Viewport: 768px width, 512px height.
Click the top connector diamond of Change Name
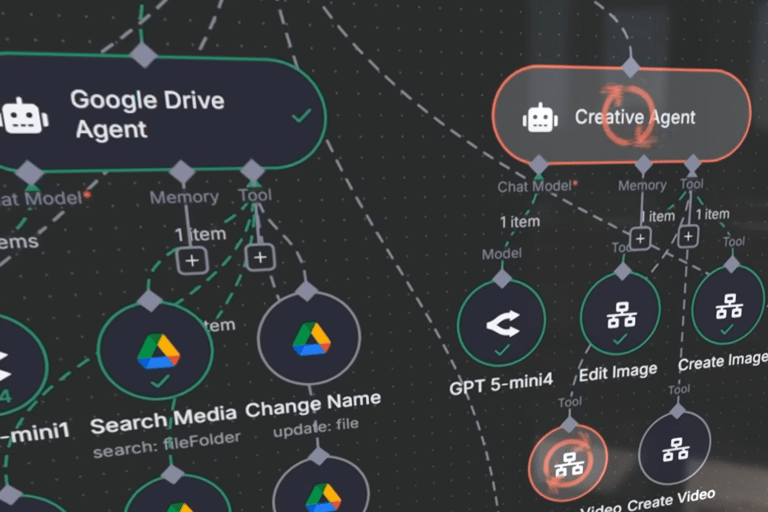307,291
